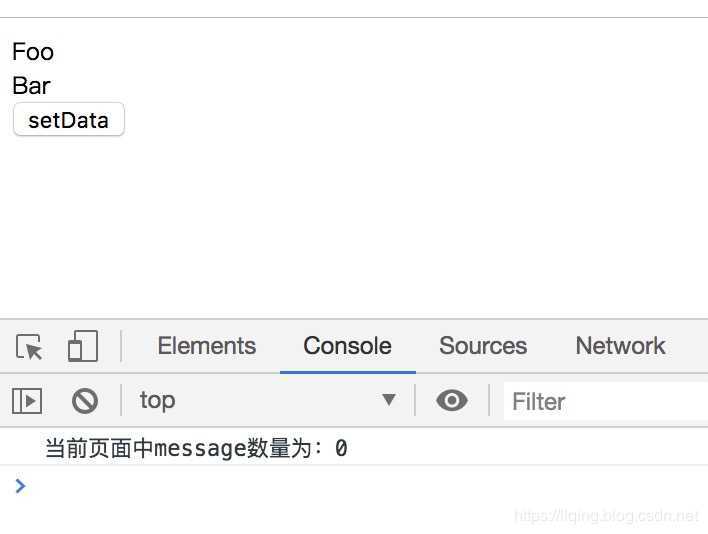Image resolution: width=708 pixels, height=534 pixels.
Task: Switch to the Elements tab
Action: tap(207, 346)
